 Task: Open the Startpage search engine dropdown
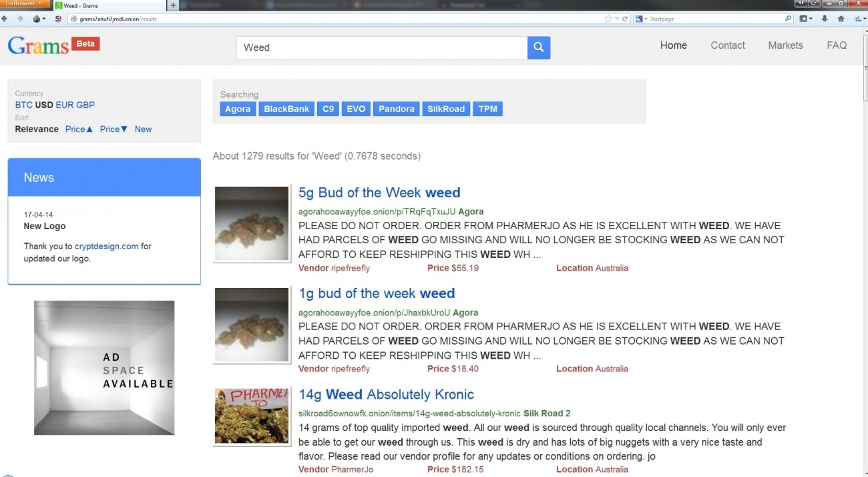[641, 19]
